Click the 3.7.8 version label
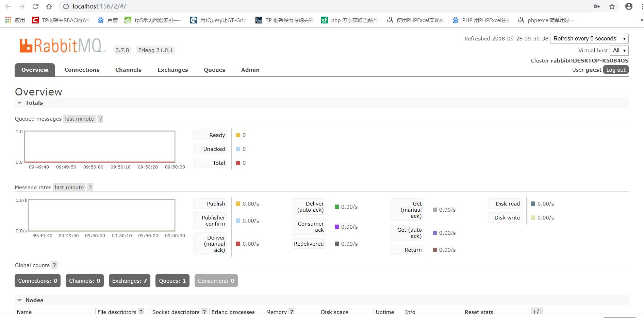 tap(122, 50)
